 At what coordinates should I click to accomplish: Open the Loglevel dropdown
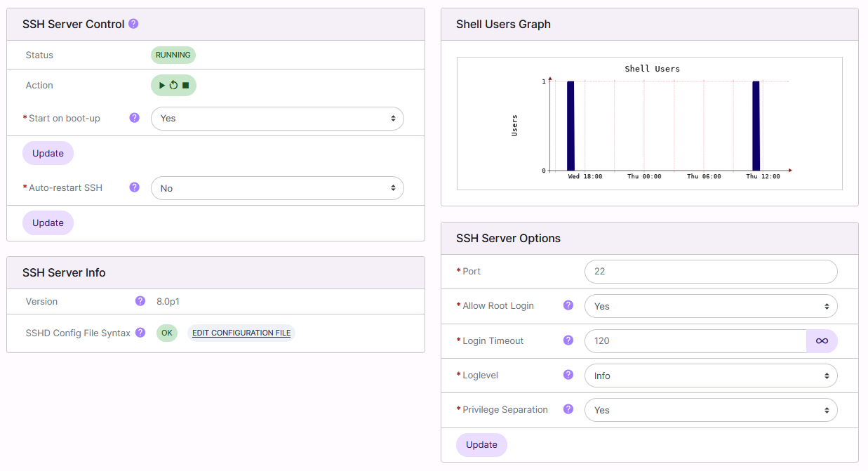tap(711, 375)
